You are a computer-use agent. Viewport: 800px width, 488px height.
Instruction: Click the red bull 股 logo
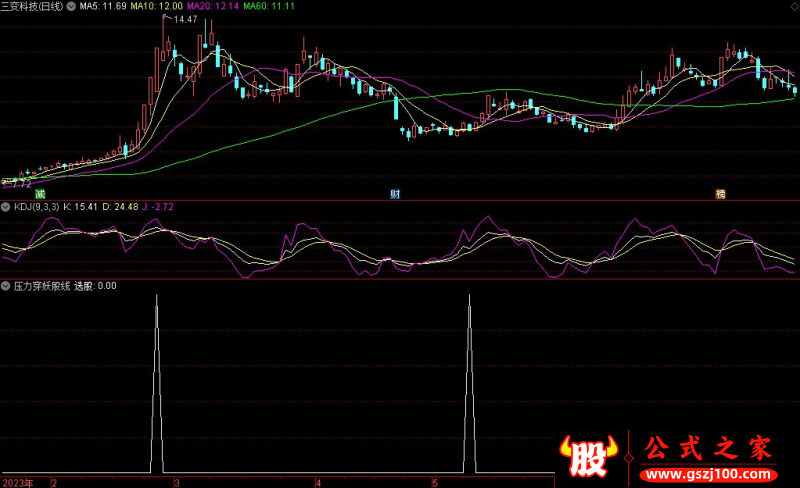point(590,456)
